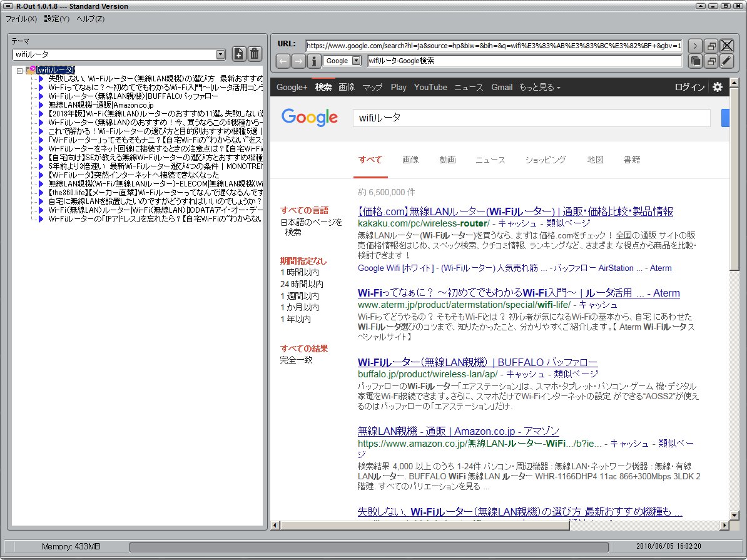Select tree row starting '【the360.life】【メーカー直撃】'
The width and height of the screenshot is (747, 560).
coord(155,193)
